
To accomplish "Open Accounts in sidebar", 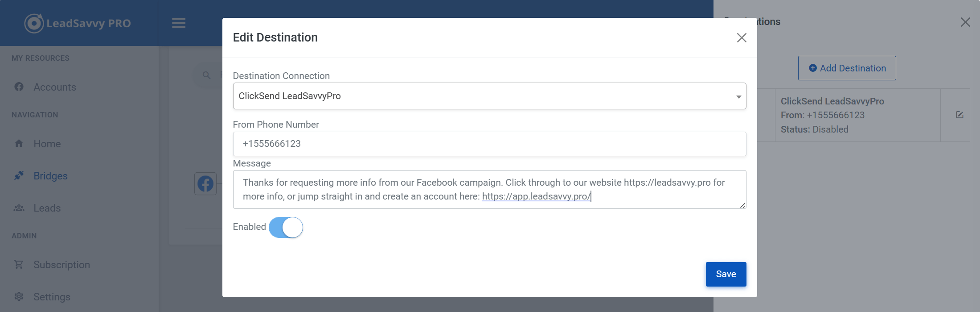I will click(x=55, y=87).
